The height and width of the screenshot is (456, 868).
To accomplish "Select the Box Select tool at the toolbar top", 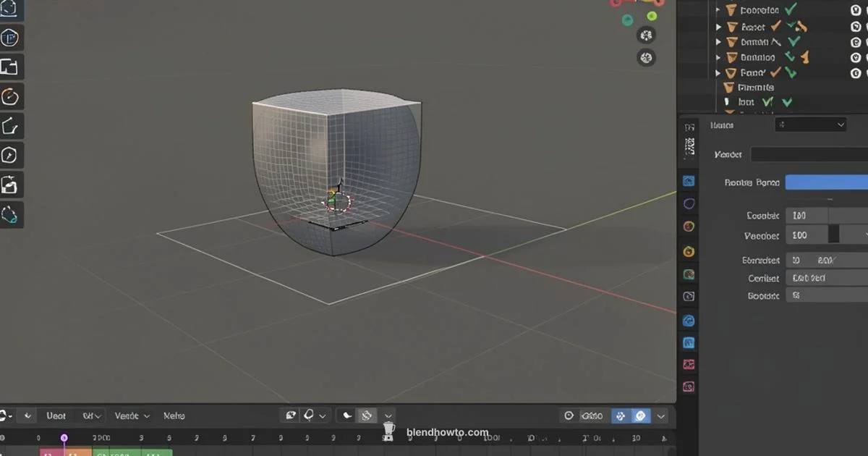I will [11, 10].
